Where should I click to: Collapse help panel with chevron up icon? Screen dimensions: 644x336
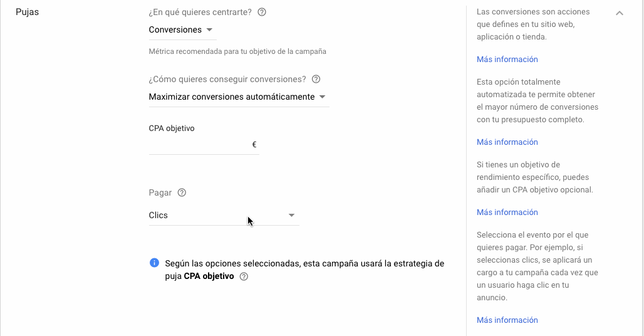point(620,13)
